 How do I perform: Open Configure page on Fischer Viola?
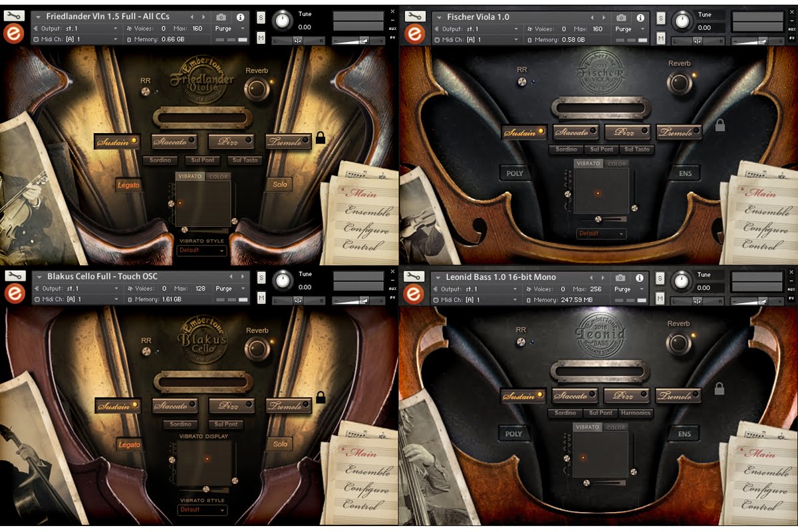(x=766, y=228)
